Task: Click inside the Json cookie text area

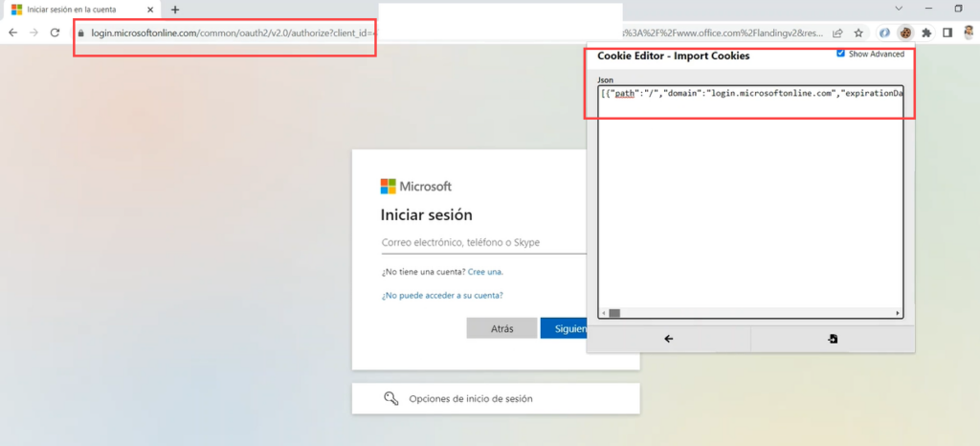Action: [x=750, y=202]
